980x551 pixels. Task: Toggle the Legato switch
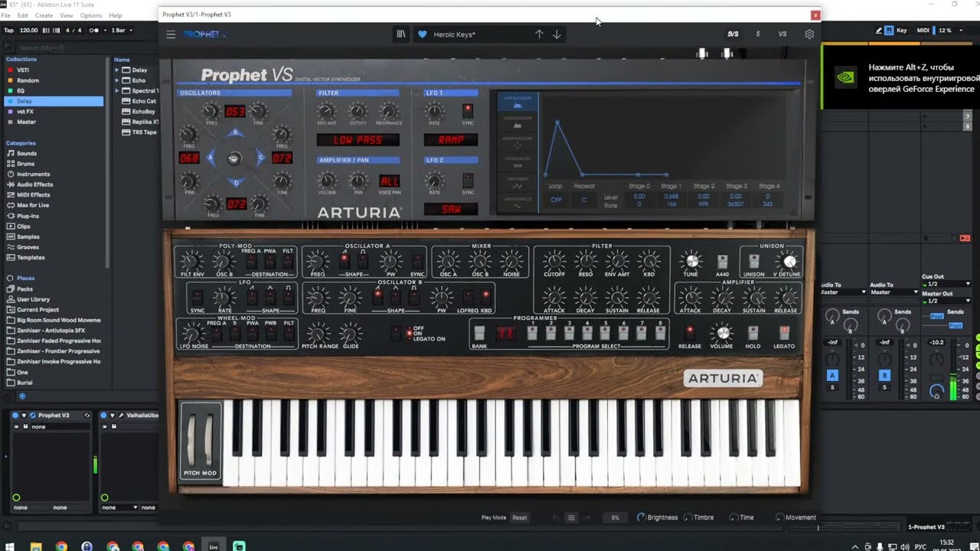pos(784,332)
